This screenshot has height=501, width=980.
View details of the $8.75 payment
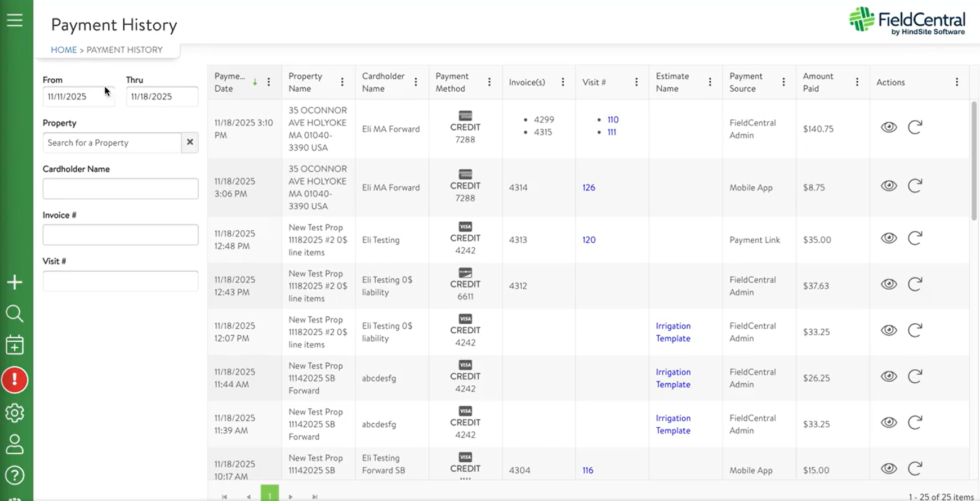coord(889,186)
